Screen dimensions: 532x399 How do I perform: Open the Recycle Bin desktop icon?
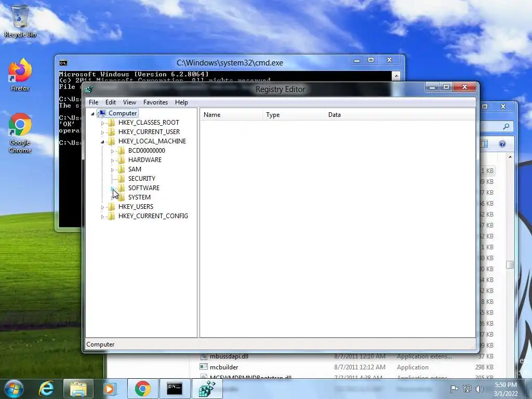point(20,21)
